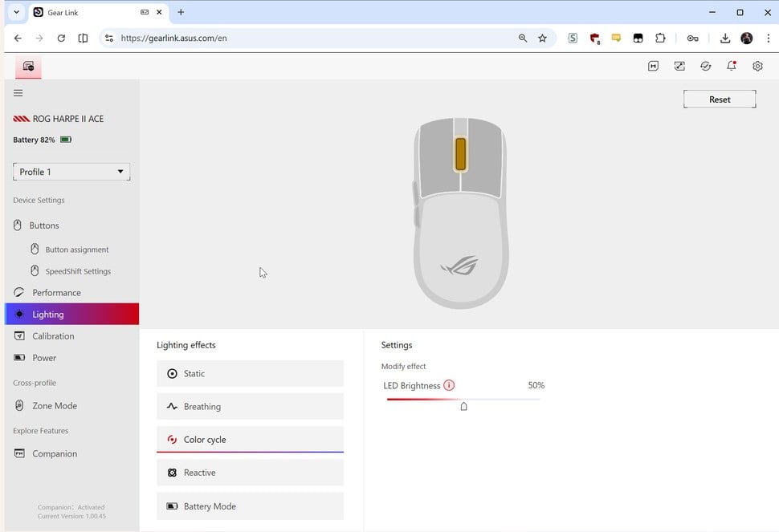The width and height of the screenshot is (779, 532).
Task: Click browser reload page icon
Action: pyautogui.click(x=61, y=39)
